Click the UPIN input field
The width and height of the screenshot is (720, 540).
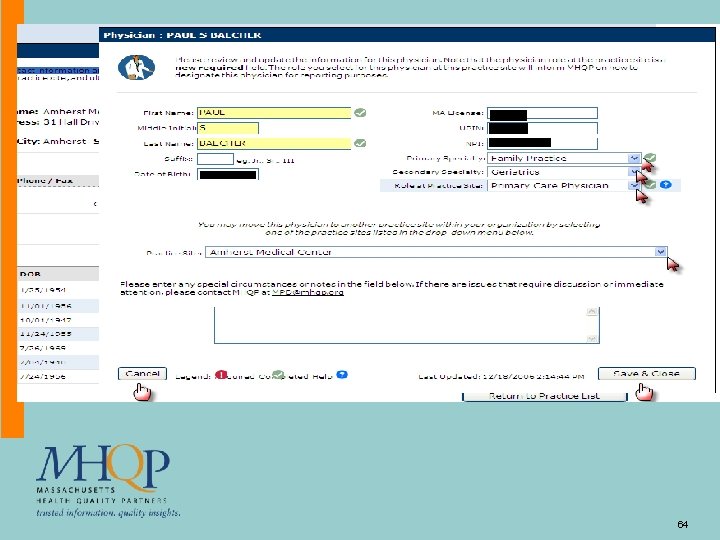tap(542, 128)
